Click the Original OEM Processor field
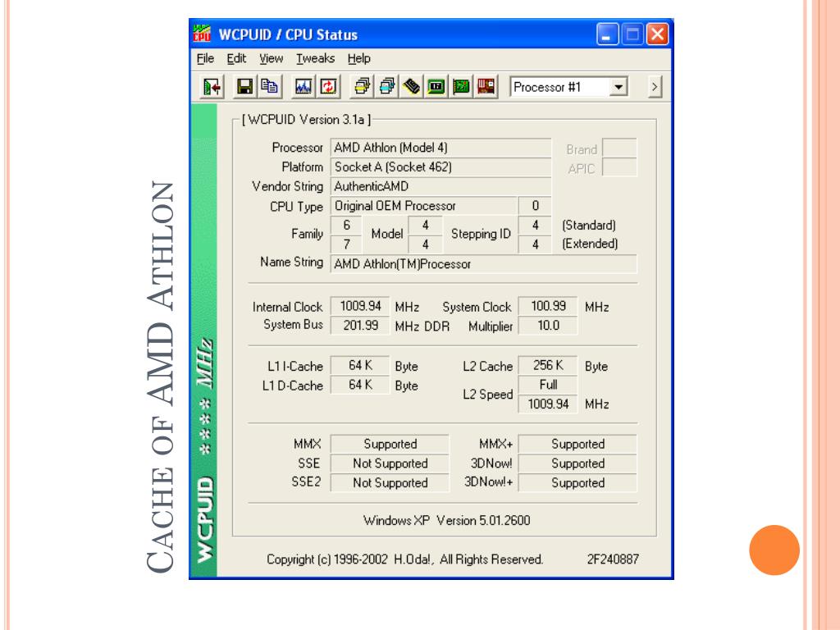This screenshot has width=840, height=630. (x=424, y=206)
